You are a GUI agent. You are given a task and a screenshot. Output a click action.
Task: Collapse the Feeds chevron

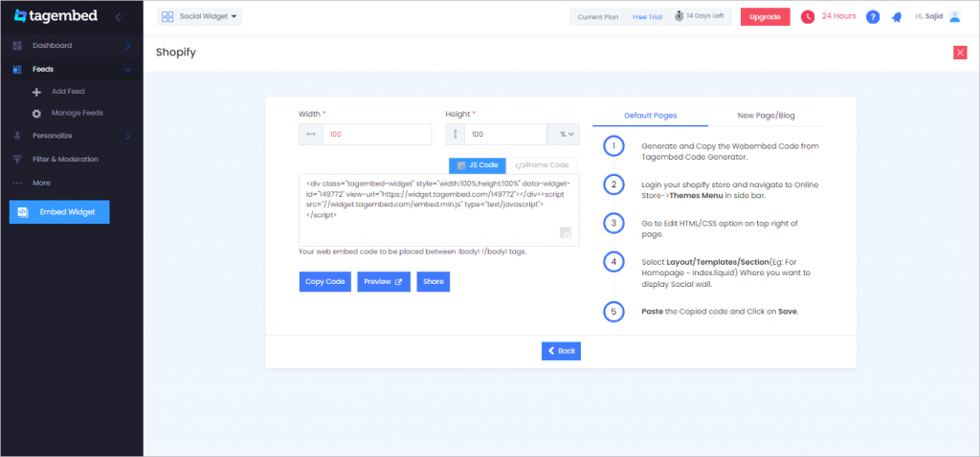click(x=128, y=69)
